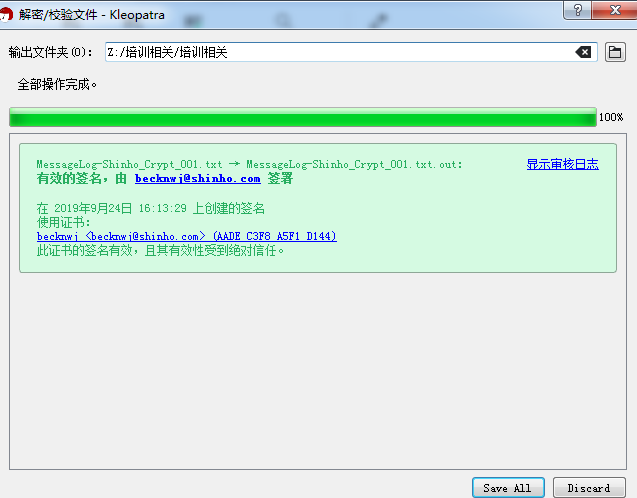
Task: Click the certificate trust statement 此证书的签名有效
Action: (x=161, y=250)
